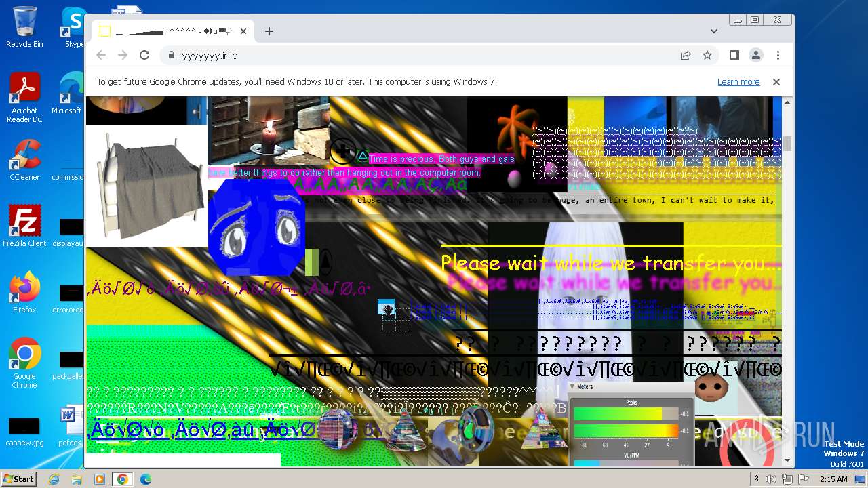Launch CCleaner from the desktop
The width and height of the screenshot is (868, 488).
pyautogui.click(x=24, y=160)
